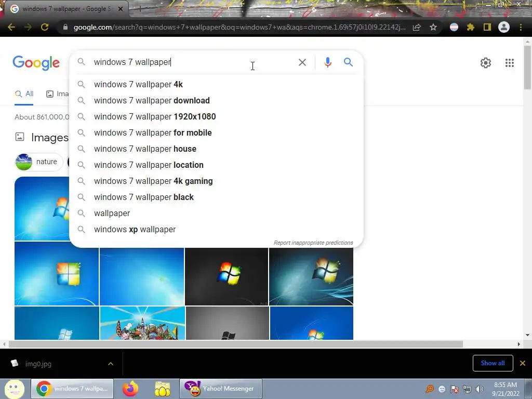Screen dimensions: 532x399
Task: Reload the page with the refresh icon
Action: pos(45,27)
